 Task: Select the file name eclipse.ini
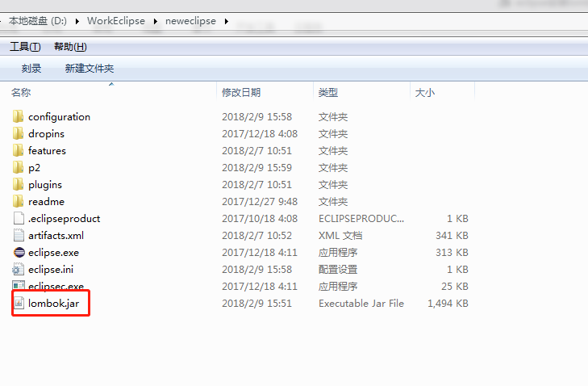pyautogui.click(x=51, y=269)
